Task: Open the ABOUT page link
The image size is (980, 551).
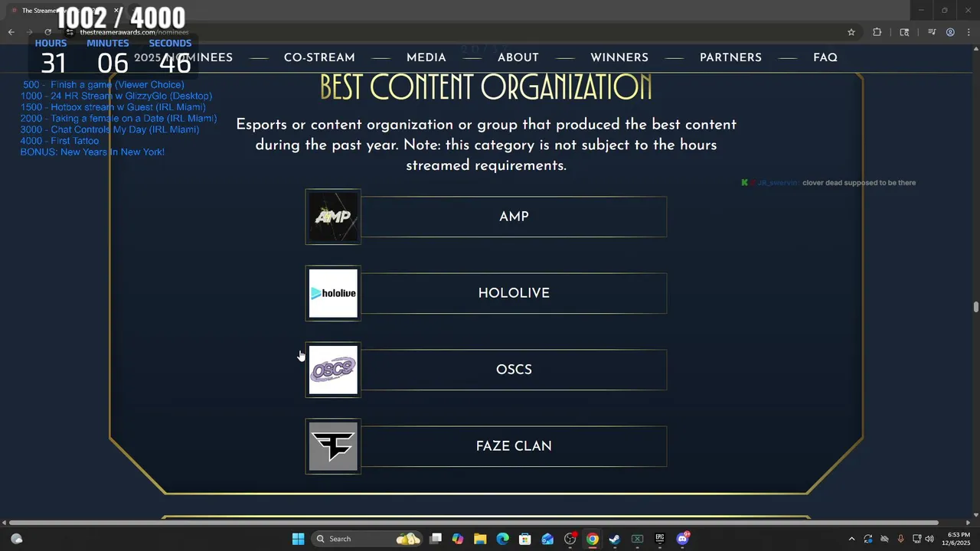Action: pyautogui.click(x=518, y=57)
